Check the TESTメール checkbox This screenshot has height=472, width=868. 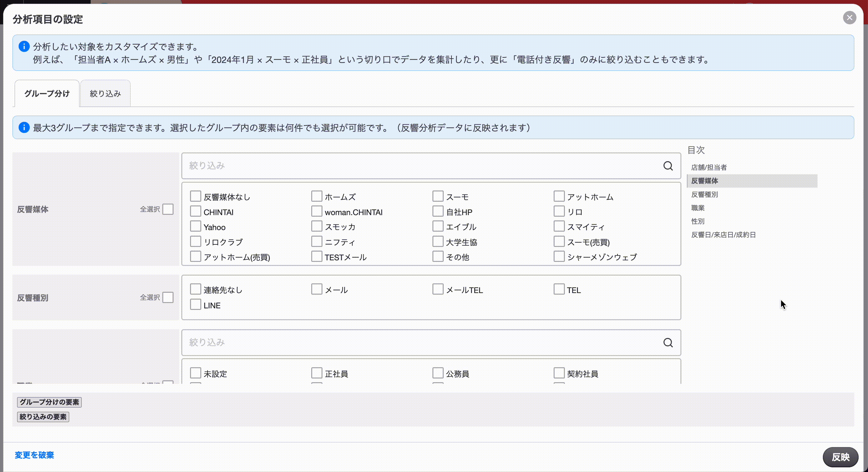317,257
